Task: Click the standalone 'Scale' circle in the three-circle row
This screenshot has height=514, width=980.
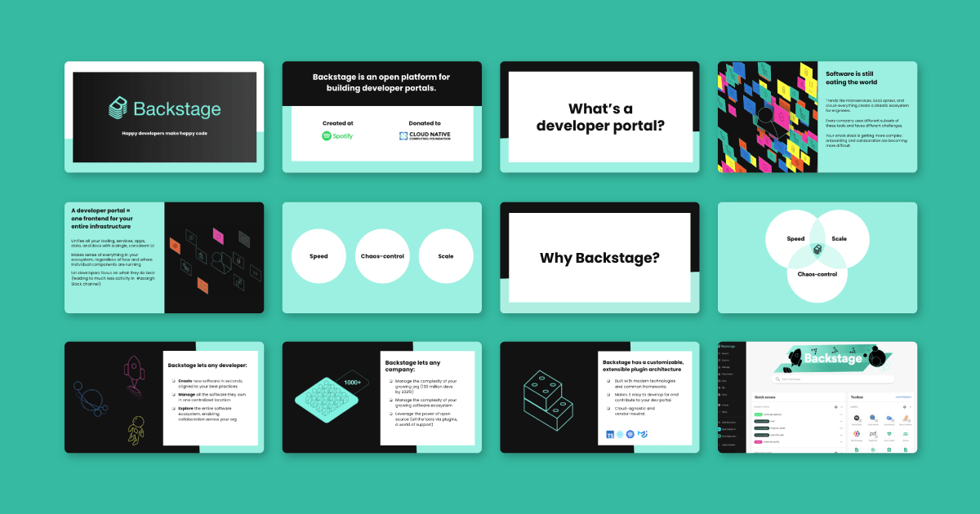Action: coord(446,256)
